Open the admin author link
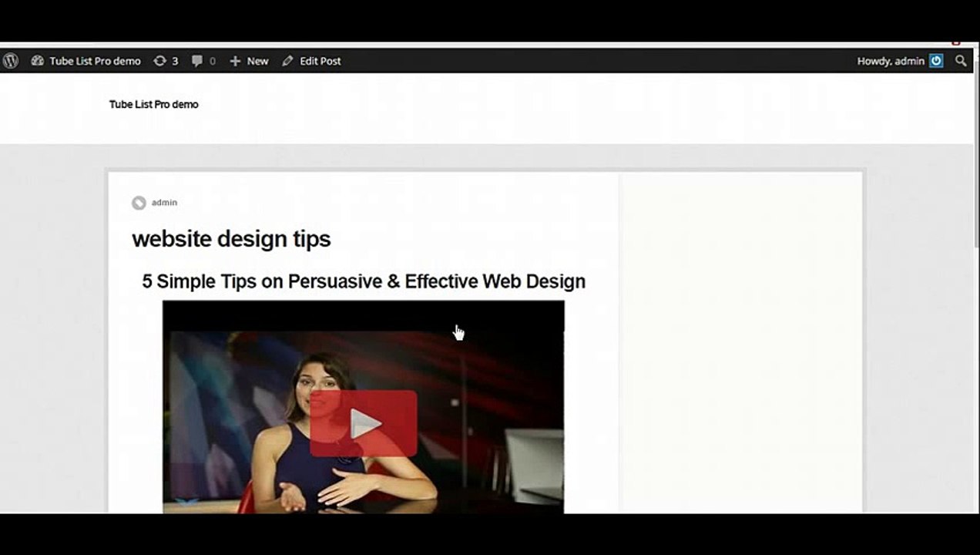The width and height of the screenshot is (980, 555). pos(164,203)
